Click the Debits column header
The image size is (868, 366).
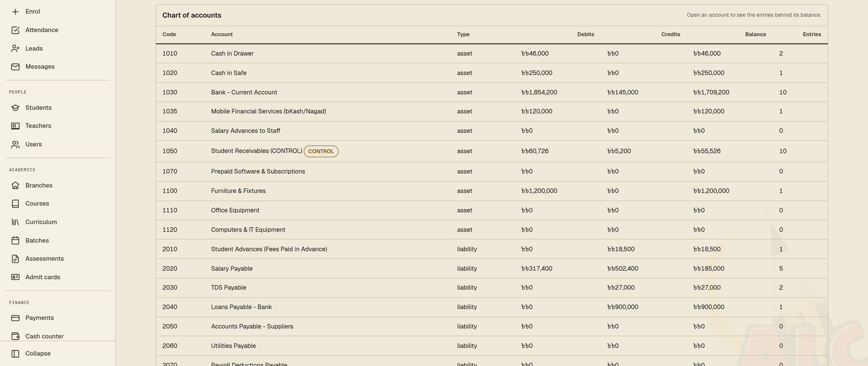click(585, 34)
